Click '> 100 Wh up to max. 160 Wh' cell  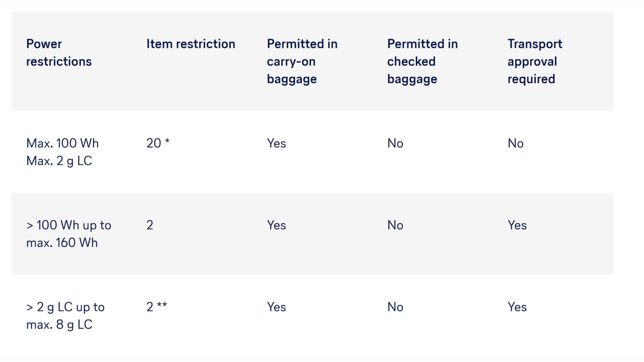point(68,234)
